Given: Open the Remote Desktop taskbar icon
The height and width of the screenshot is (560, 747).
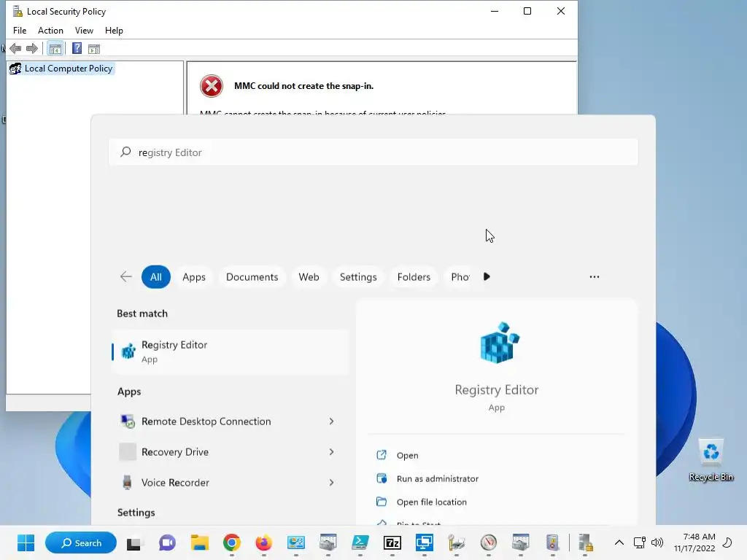Looking at the screenshot, I should 424,542.
